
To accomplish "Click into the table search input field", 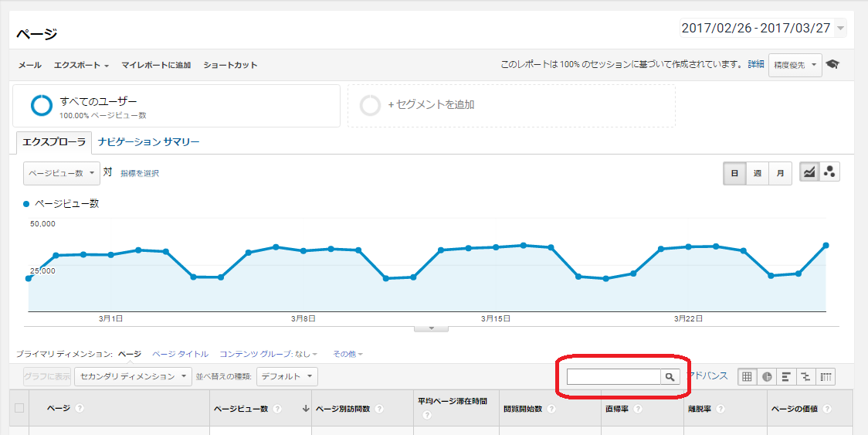I will [613, 377].
